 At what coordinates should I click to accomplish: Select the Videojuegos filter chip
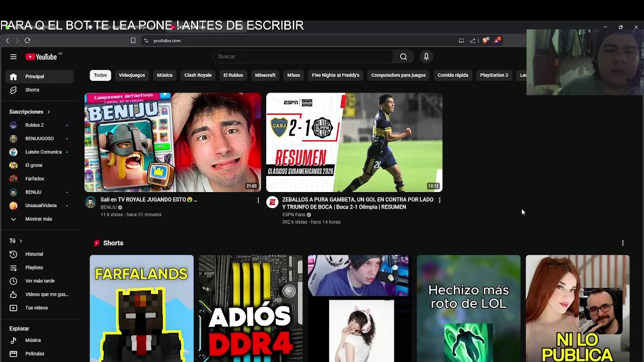(132, 75)
